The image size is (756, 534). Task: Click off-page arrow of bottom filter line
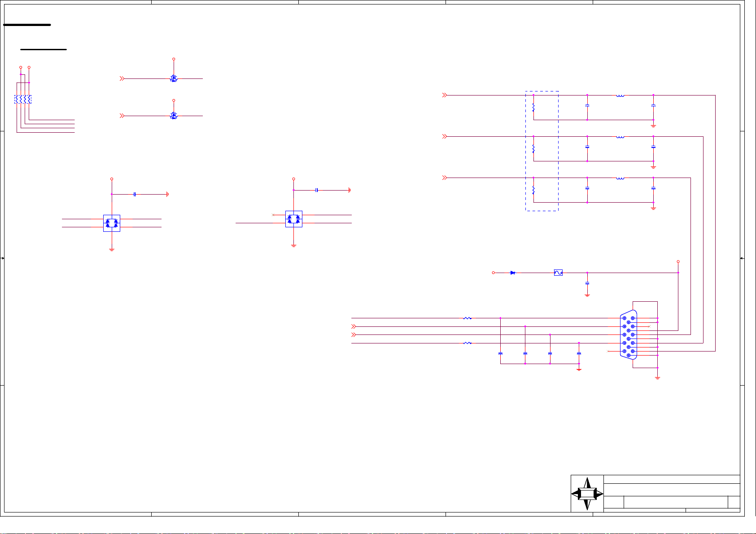[445, 178]
